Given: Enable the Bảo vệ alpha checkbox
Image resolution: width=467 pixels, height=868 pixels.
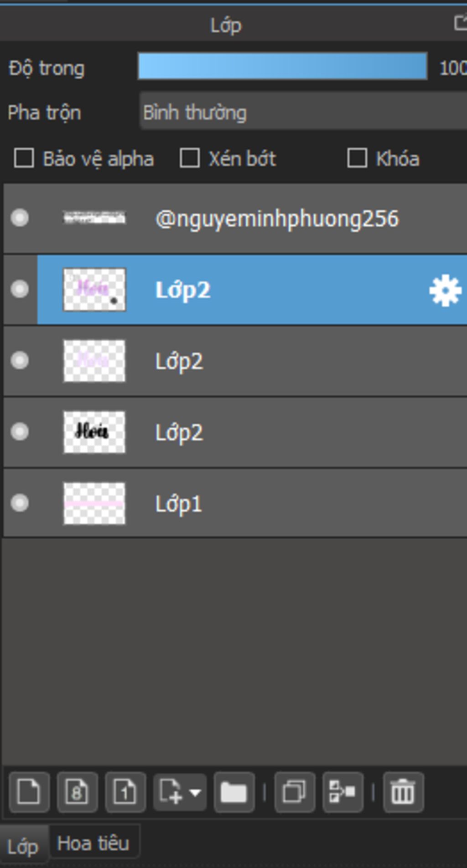Looking at the screenshot, I should coord(24,158).
